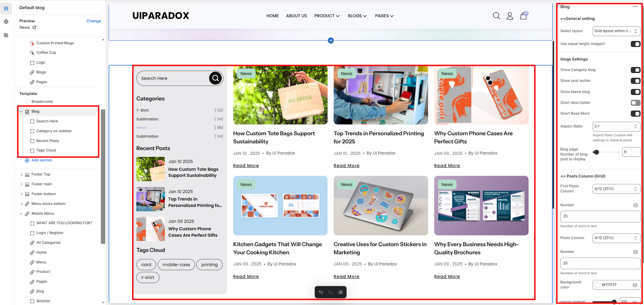Image resolution: width=644 pixels, height=305 pixels.
Task: Click the printing tag button
Action: (209, 265)
